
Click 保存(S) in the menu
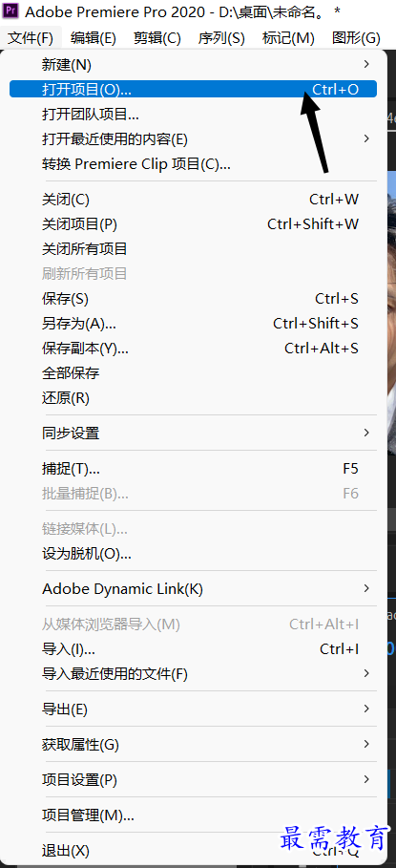pyautogui.click(x=193, y=299)
